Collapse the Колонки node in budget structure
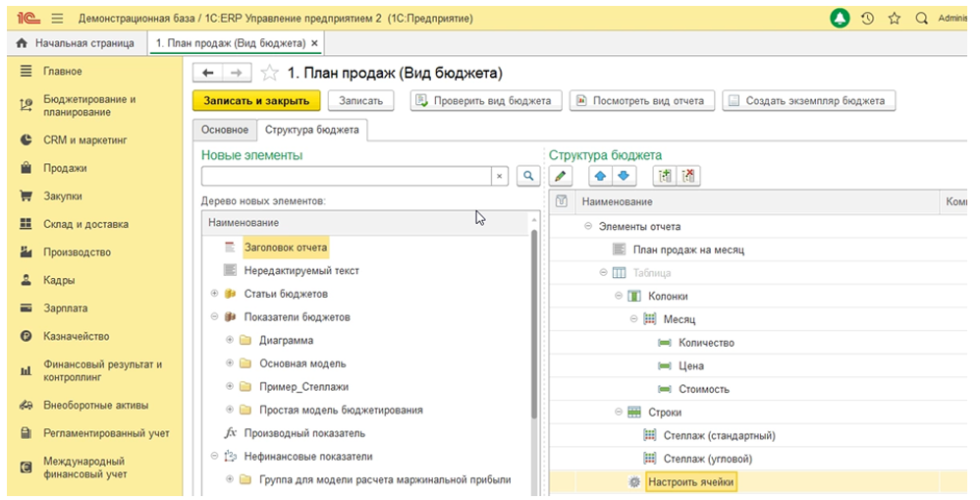Screen dimensions: 980x500 619,296
